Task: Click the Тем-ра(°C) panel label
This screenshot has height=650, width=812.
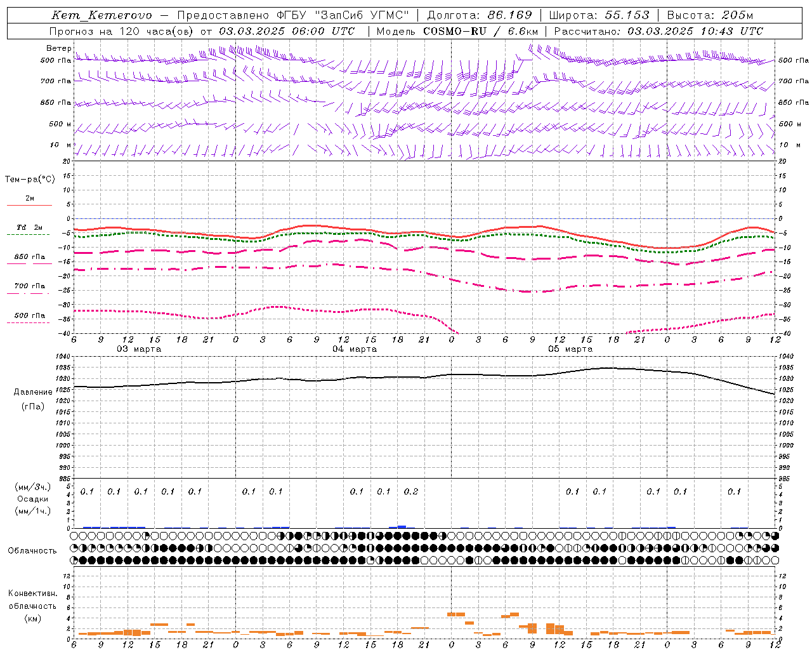Action: tap(30, 179)
